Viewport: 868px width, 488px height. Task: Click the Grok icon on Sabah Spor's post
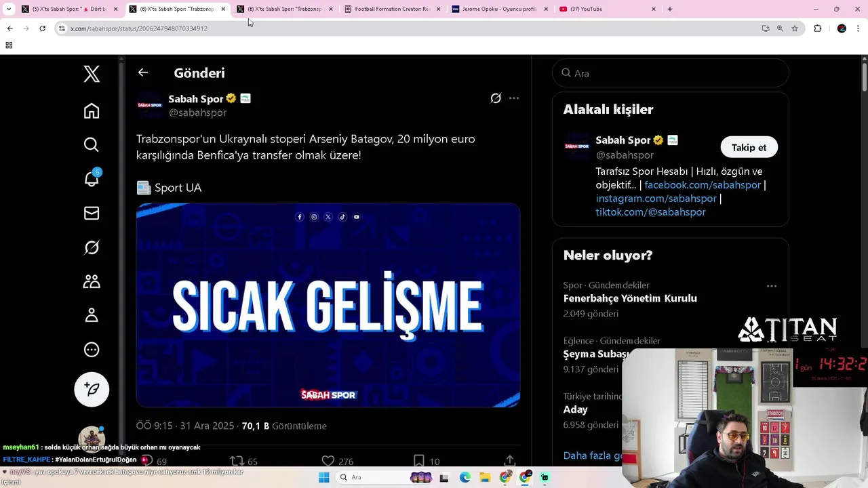click(x=496, y=98)
